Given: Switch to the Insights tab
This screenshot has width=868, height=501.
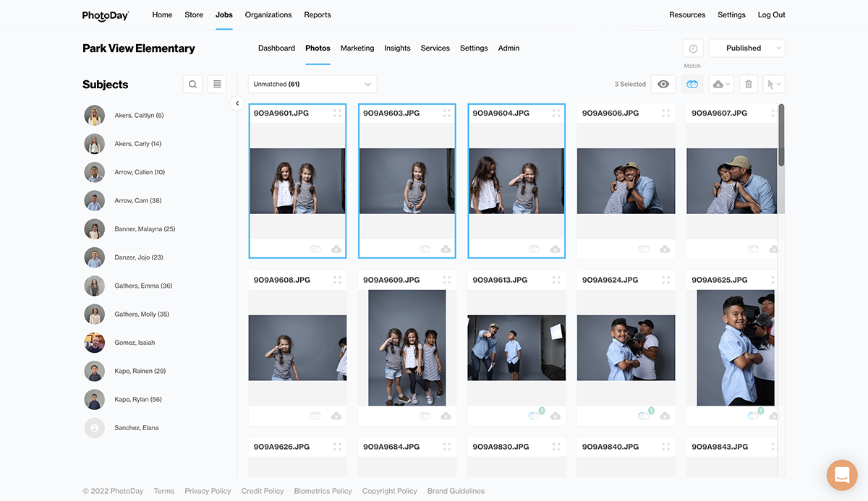Looking at the screenshot, I should (397, 48).
